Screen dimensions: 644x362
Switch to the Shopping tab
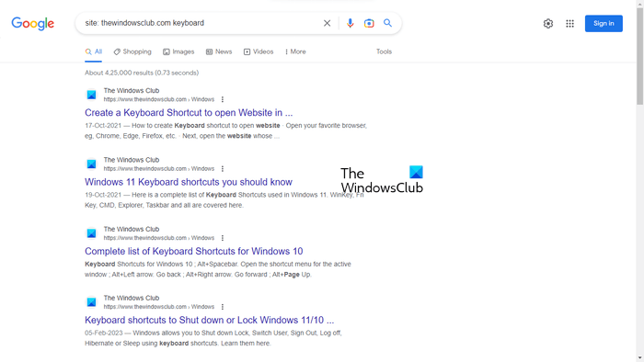132,51
